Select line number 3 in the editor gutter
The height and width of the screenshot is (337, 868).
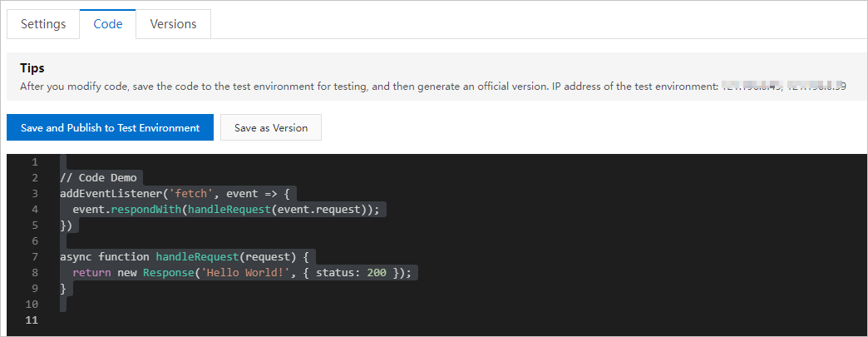click(x=35, y=193)
